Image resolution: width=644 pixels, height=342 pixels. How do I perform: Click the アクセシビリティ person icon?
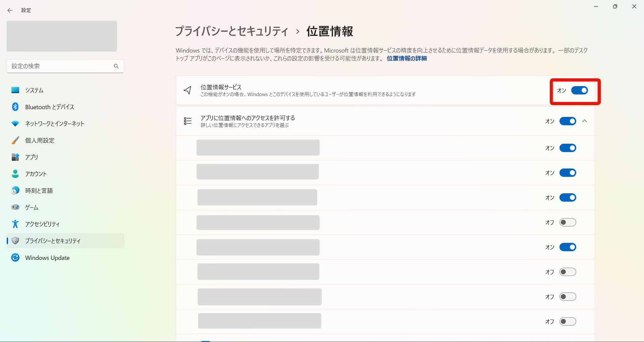[15, 224]
